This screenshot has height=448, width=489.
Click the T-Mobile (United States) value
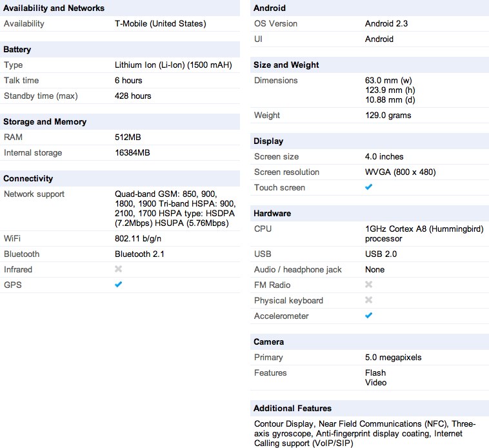point(160,24)
